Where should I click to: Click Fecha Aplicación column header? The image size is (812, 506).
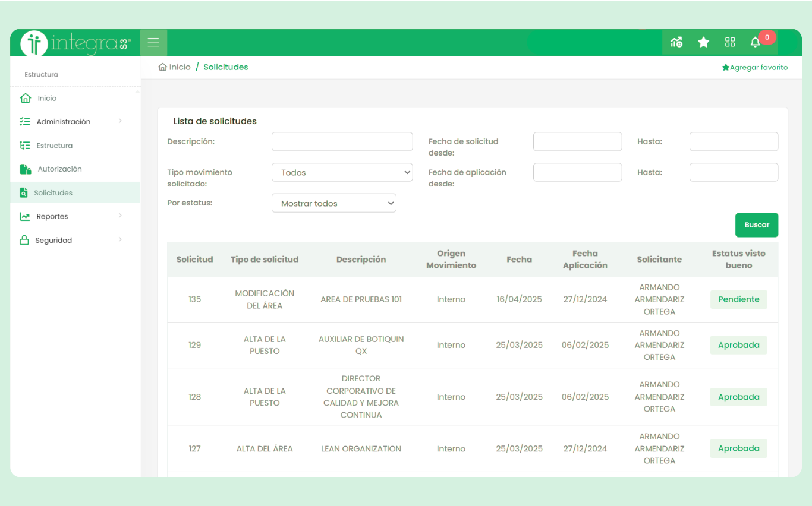click(585, 260)
